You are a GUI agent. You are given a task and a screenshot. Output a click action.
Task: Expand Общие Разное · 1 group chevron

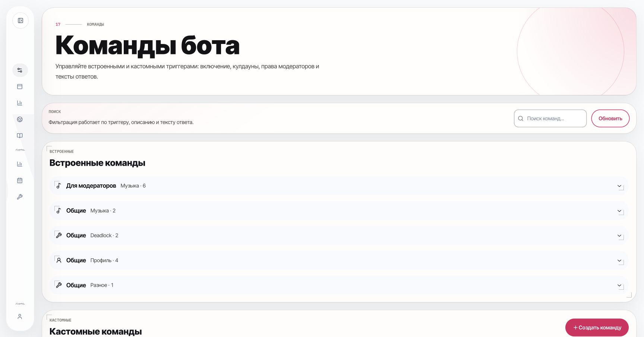point(619,286)
